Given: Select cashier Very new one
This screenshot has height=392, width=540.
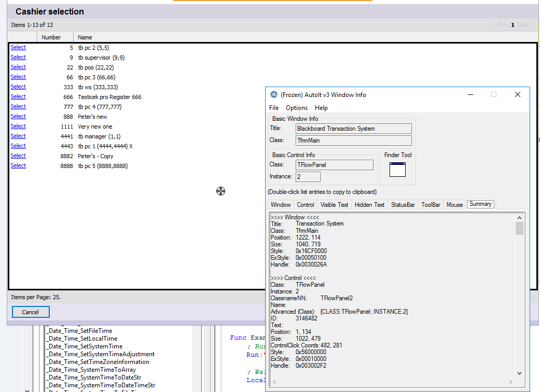Looking at the screenshot, I should (18, 127).
